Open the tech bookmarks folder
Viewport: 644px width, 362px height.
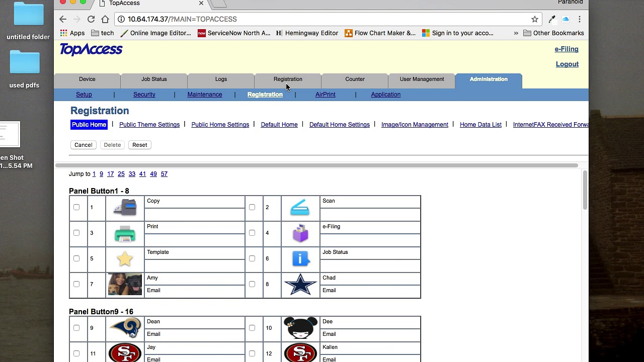point(103,33)
